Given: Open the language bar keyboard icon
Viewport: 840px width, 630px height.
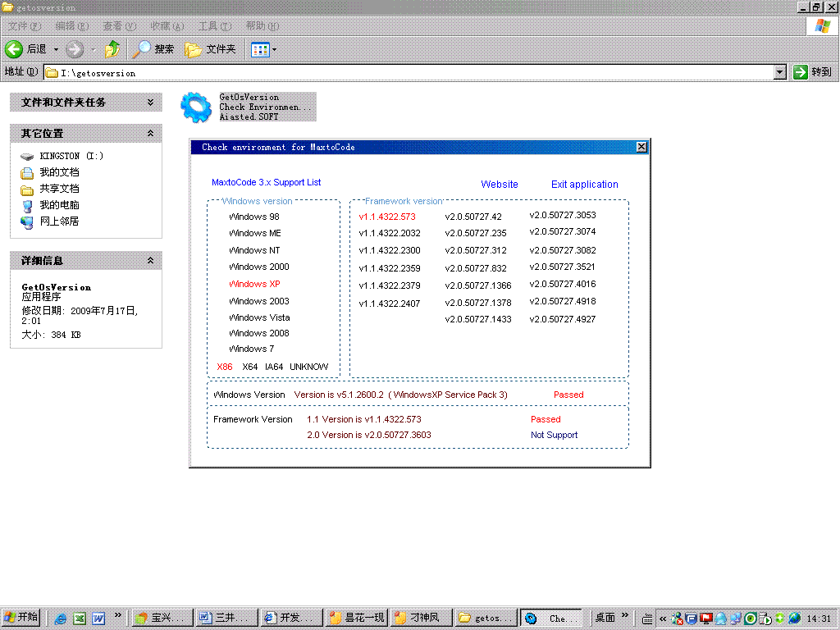Looking at the screenshot, I should (x=647, y=619).
